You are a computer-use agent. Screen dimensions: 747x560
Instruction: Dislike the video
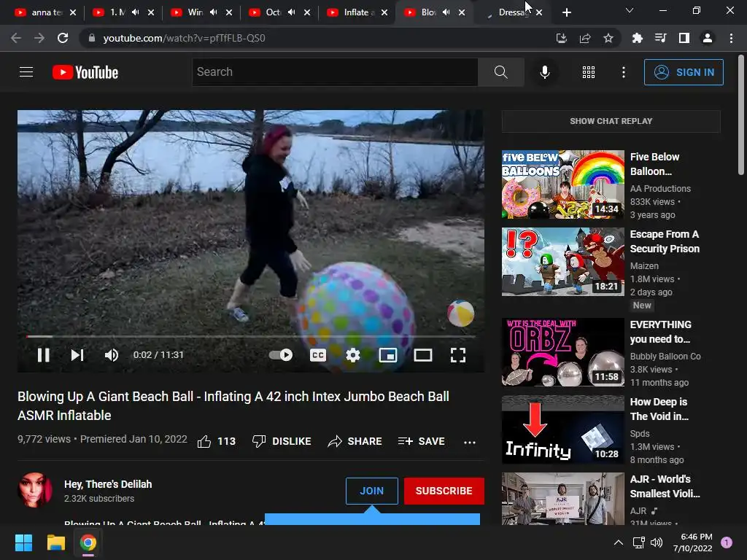[x=282, y=441]
